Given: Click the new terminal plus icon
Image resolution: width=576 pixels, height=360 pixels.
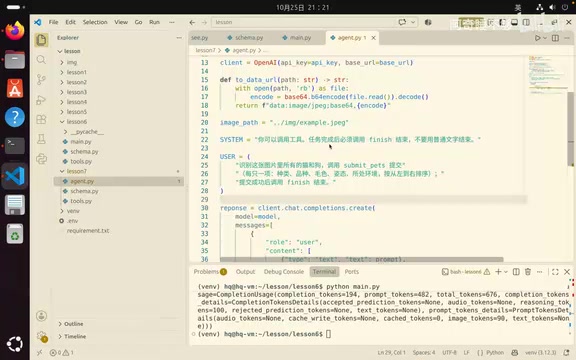Looking at the screenshot, I should tap(498, 271).
